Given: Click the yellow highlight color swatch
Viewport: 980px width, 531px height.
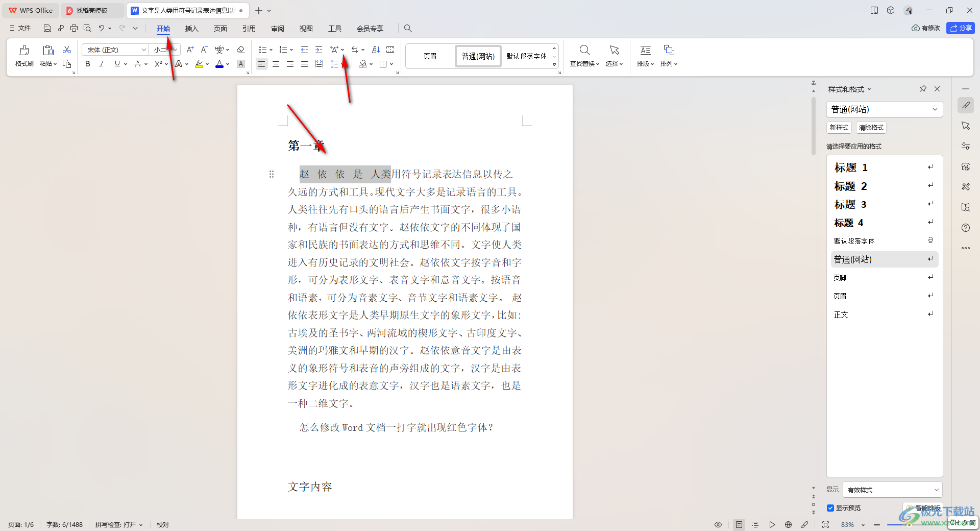Looking at the screenshot, I should pyautogui.click(x=199, y=64).
